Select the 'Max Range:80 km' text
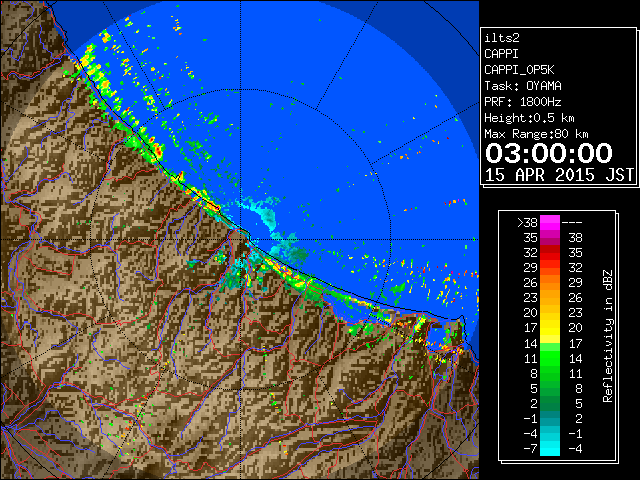Screen dimensions: 640x480 tap(536, 134)
